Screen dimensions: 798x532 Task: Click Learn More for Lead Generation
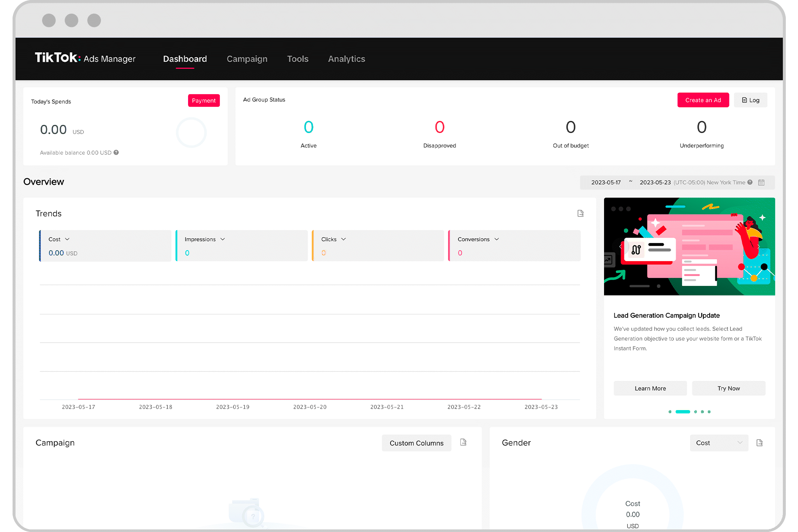click(x=649, y=388)
